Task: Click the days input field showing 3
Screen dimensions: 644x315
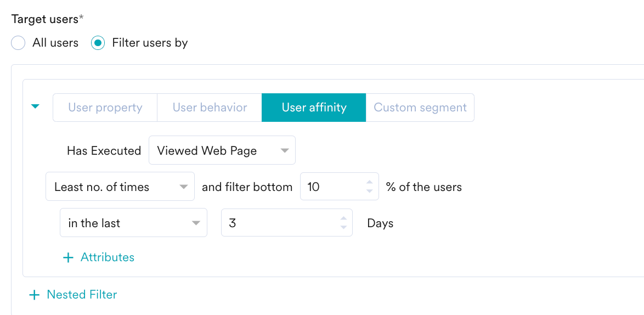Action: (279, 223)
